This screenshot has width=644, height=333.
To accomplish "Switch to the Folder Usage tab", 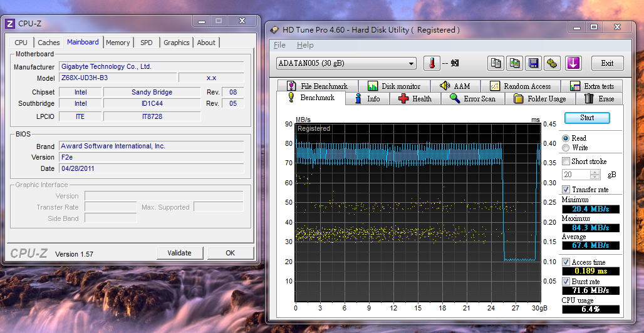I will click(540, 98).
